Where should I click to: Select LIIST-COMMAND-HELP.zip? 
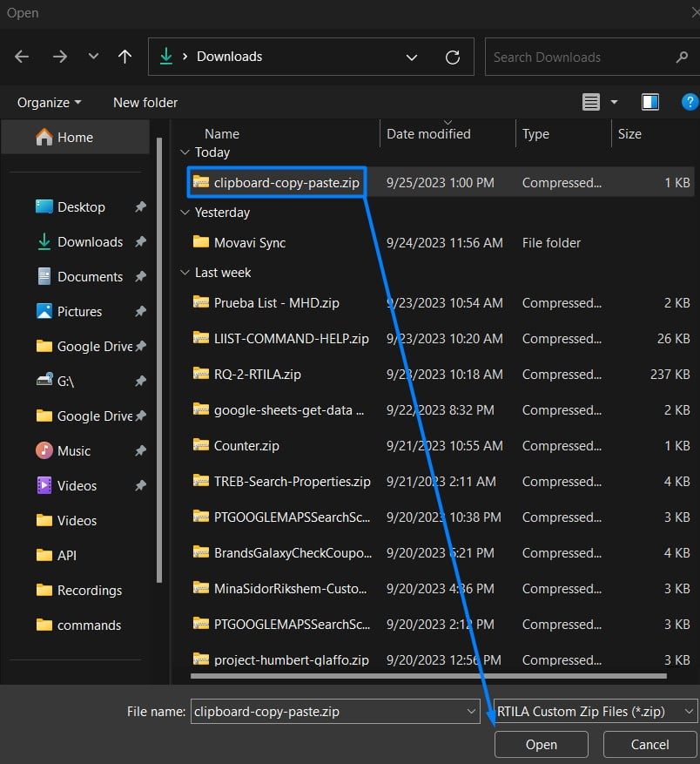pos(292,339)
